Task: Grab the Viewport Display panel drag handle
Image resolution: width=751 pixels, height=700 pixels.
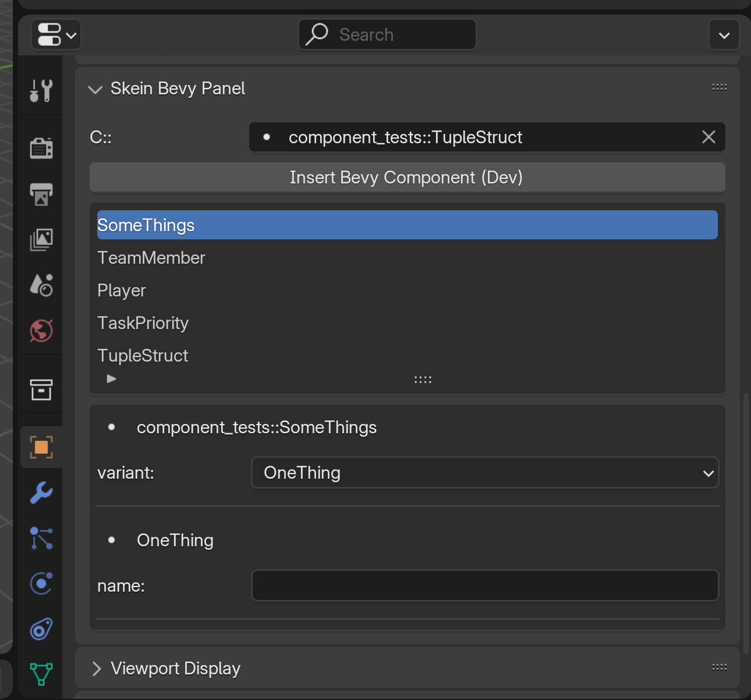Action: (x=720, y=667)
